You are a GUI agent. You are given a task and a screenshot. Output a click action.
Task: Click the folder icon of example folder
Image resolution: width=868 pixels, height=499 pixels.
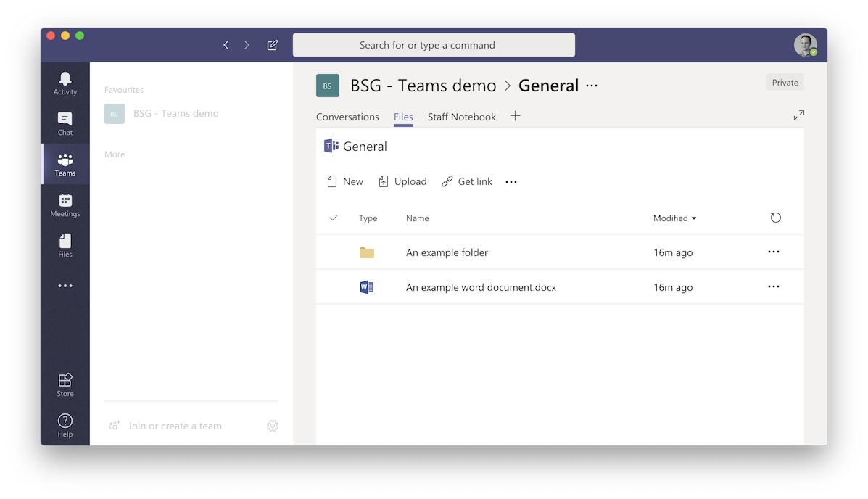(x=366, y=252)
